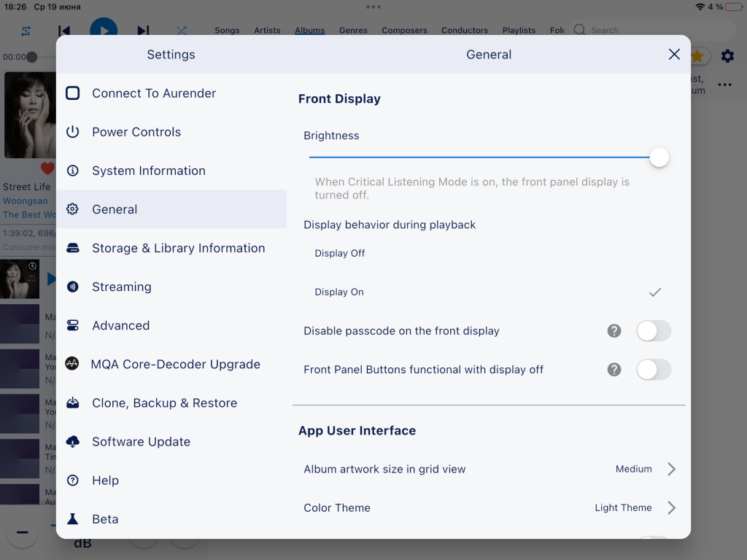
Task: Click the blue play button
Action: click(x=104, y=27)
